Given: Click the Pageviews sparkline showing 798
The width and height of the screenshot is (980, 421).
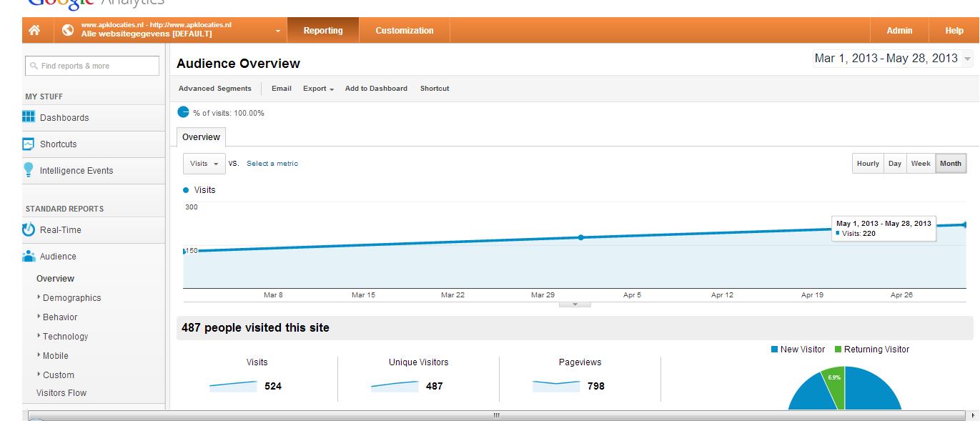Looking at the screenshot, I should [x=556, y=386].
